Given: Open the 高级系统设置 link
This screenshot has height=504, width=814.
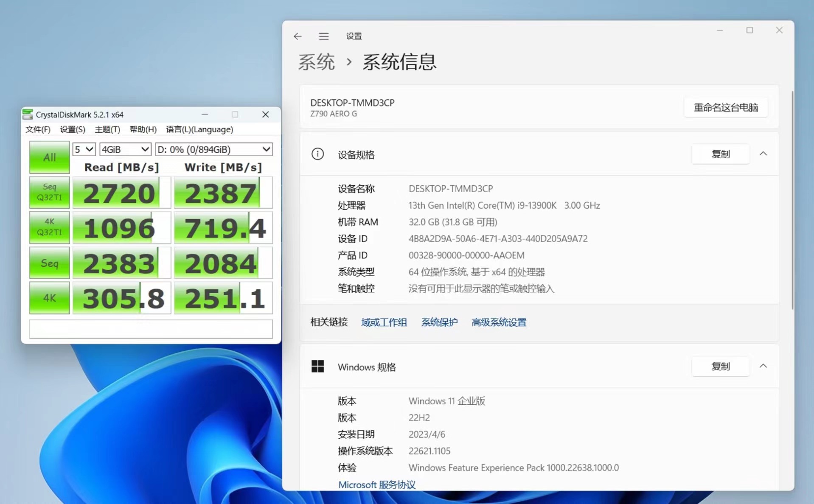Looking at the screenshot, I should pos(499,322).
